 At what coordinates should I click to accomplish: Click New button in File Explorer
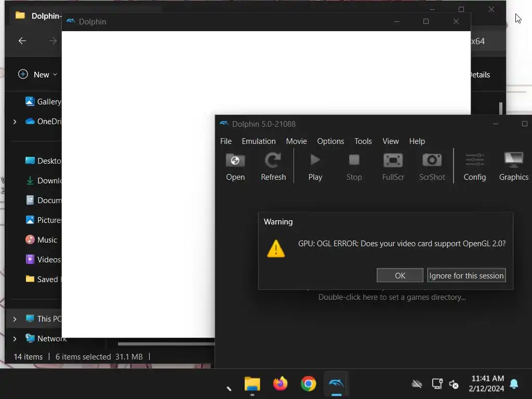[x=37, y=74]
